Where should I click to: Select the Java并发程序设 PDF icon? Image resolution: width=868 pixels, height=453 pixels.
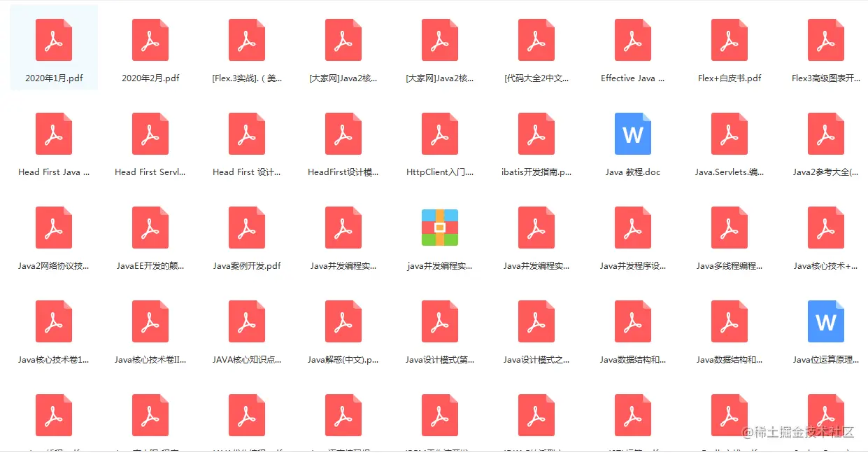click(633, 228)
